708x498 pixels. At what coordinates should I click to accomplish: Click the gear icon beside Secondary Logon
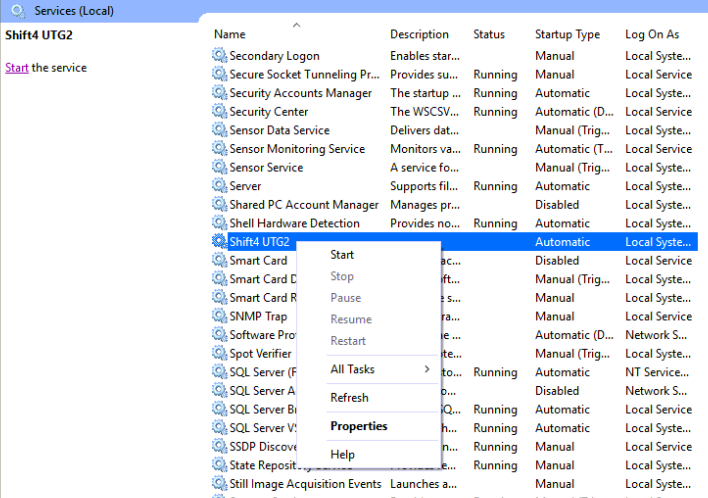pos(220,56)
